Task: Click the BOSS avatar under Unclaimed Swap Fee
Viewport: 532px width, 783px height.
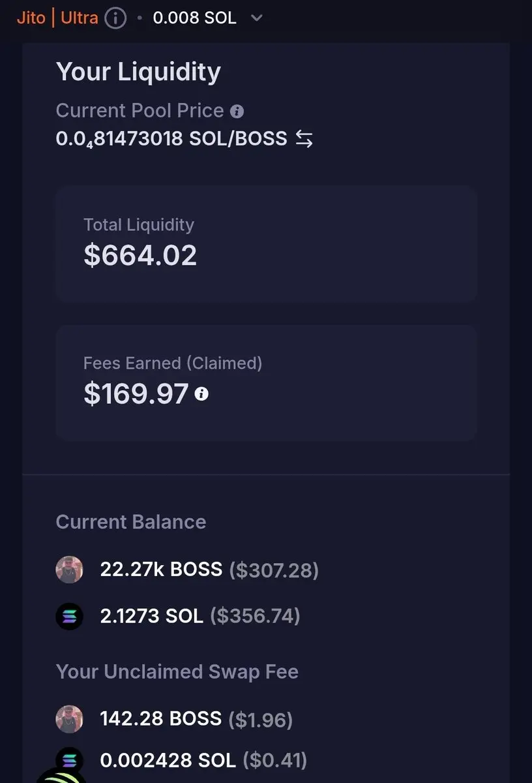Action: [x=69, y=719]
